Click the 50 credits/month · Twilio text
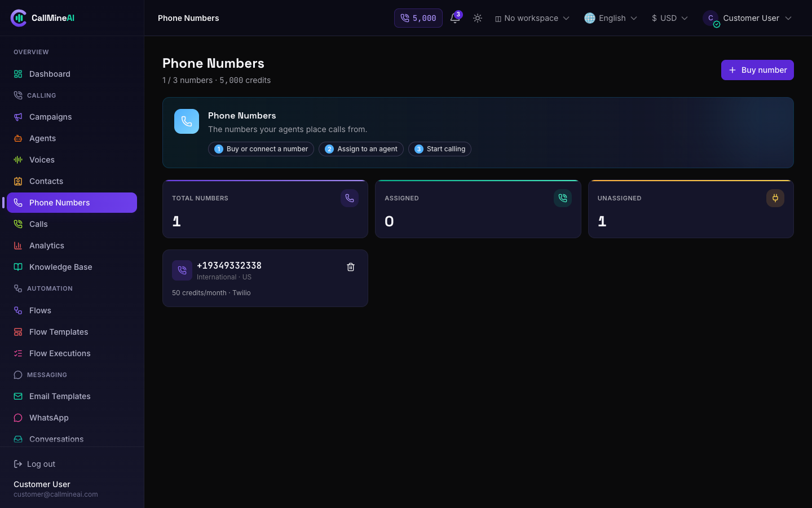 [211, 293]
